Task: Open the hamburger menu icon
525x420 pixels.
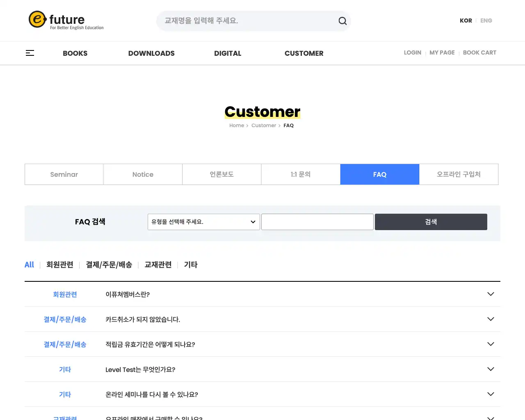Action: (x=30, y=53)
